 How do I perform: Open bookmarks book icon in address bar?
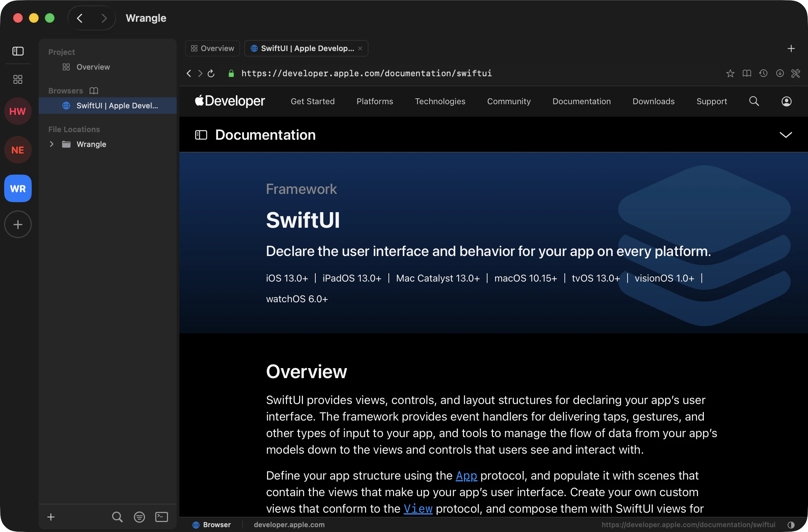pos(747,73)
